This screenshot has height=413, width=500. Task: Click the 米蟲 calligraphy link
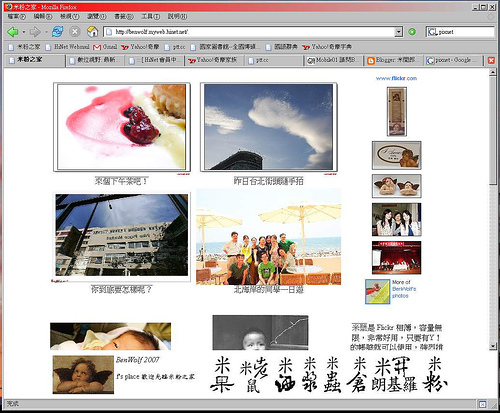333,375
